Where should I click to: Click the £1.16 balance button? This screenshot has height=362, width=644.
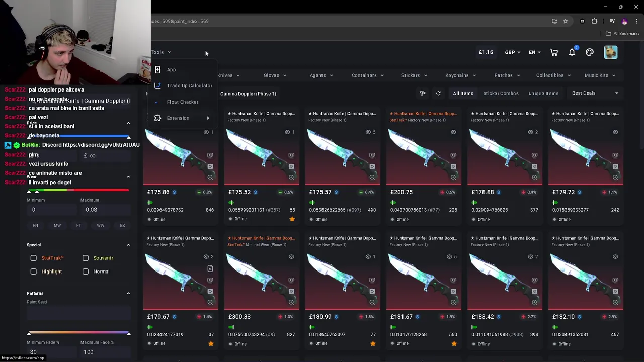[x=486, y=52]
